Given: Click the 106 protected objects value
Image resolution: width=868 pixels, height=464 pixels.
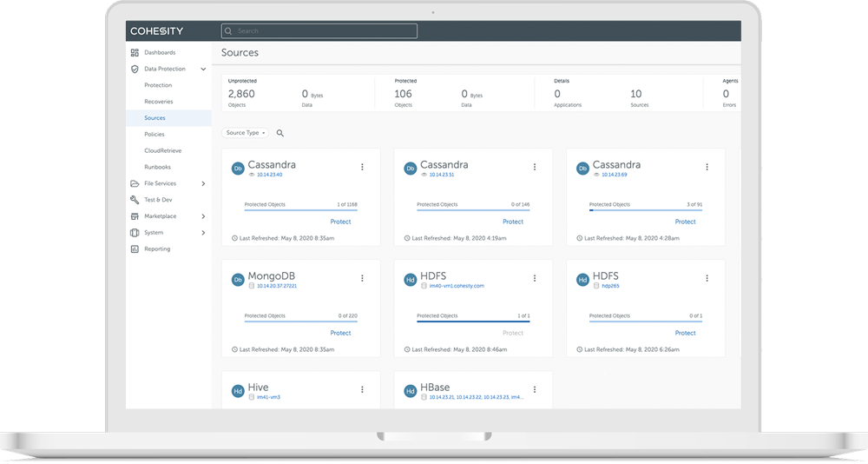Looking at the screenshot, I should (403, 94).
